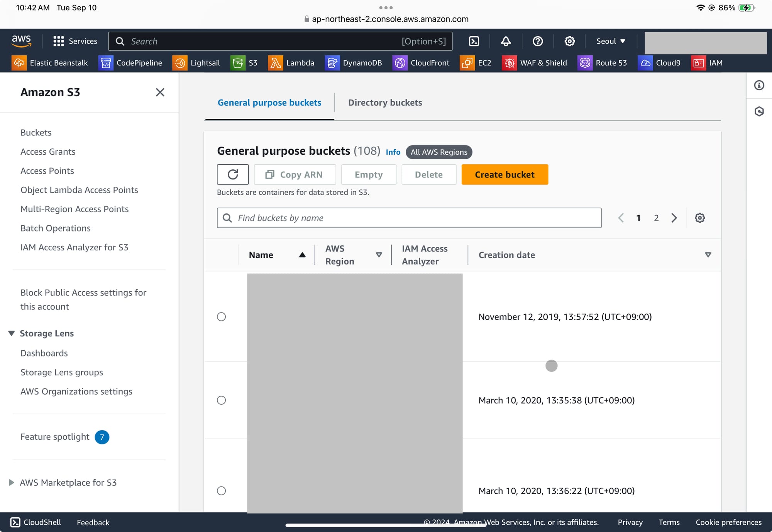Switch to General purpose buckets tab
Viewport: 772px width, 532px height.
[269, 103]
